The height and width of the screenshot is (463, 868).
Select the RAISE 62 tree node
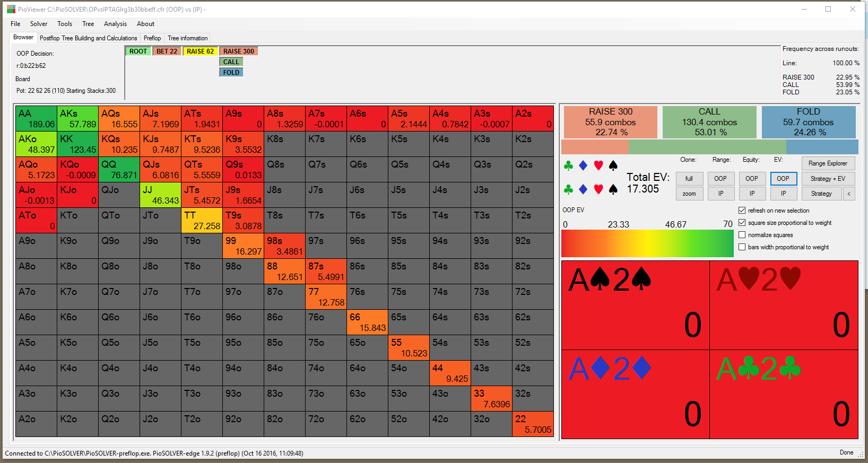200,51
